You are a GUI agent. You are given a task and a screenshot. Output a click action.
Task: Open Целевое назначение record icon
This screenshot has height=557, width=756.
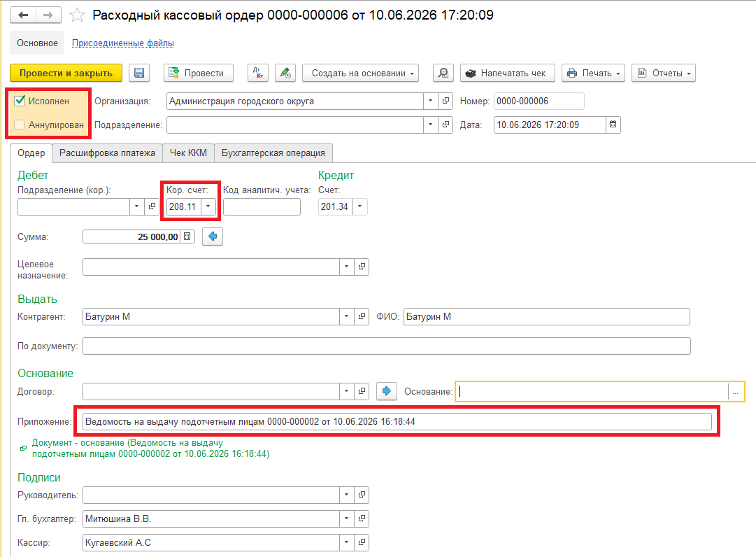click(362, 267)
